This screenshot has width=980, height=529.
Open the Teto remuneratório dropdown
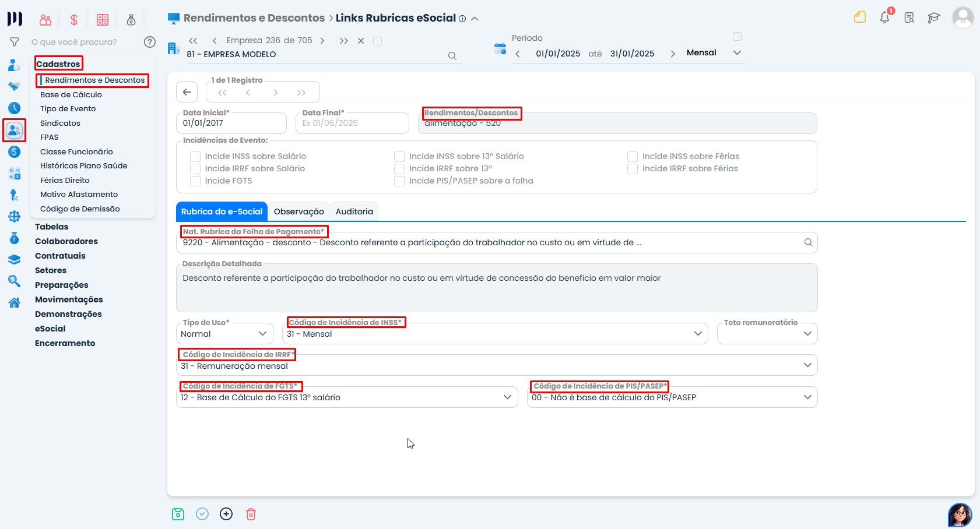(x=767, y=334)
